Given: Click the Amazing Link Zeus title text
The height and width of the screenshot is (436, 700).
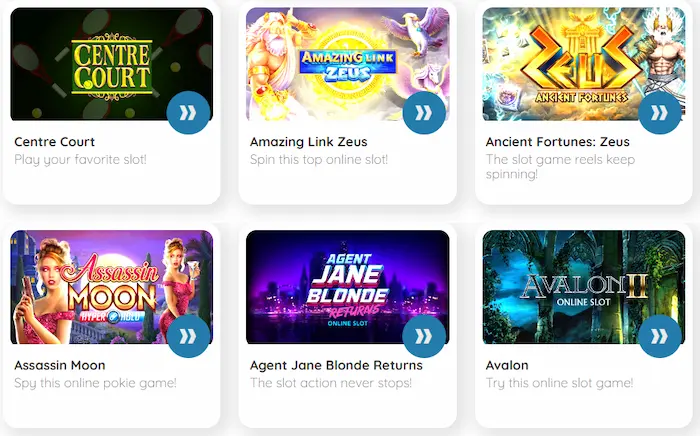Looking at the screenshot, I should [x=308, y=142].
